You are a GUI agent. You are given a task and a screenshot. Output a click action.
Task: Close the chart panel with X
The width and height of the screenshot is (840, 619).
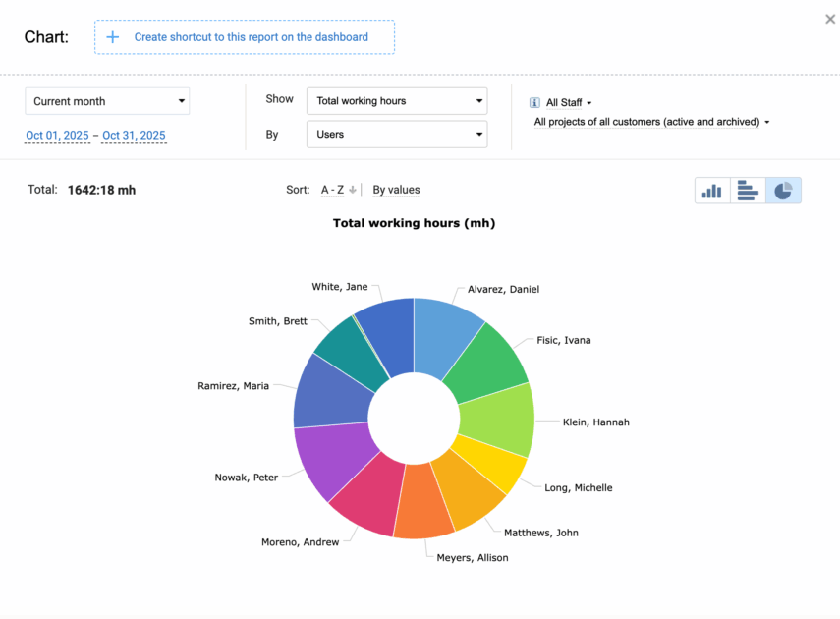[x=830, y=19]
